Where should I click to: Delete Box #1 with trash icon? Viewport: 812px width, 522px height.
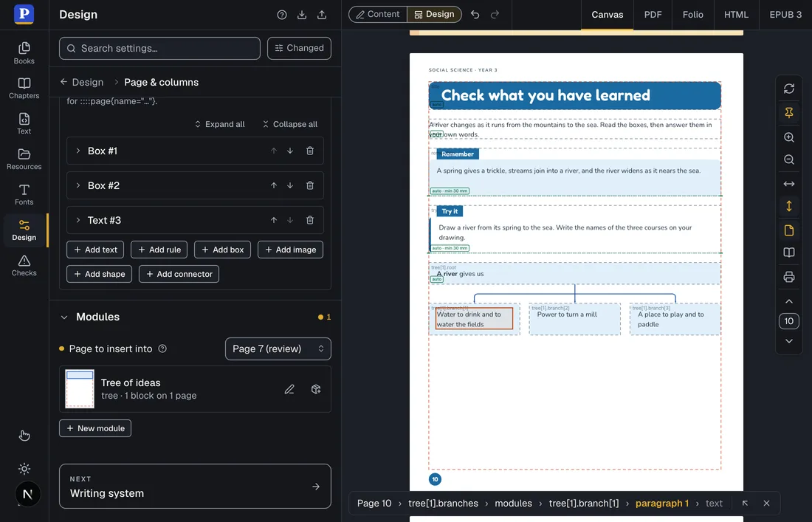click(x=310, y=151)
